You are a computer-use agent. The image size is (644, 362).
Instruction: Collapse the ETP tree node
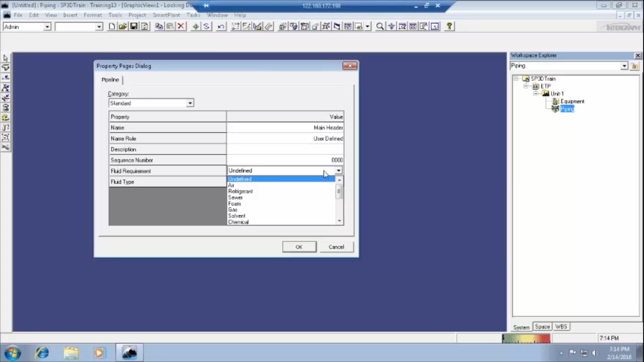526,86
